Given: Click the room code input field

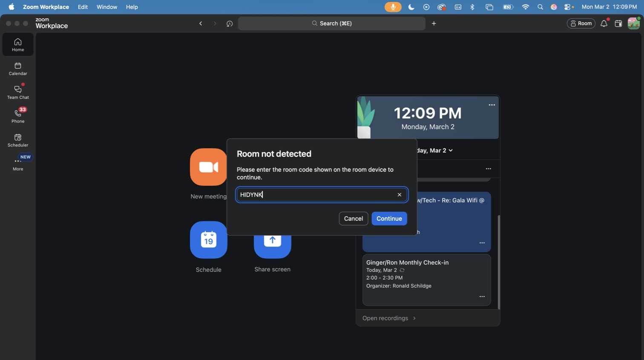Looking at the screenshot, I should pyautogui.click(x=322, y=195).
